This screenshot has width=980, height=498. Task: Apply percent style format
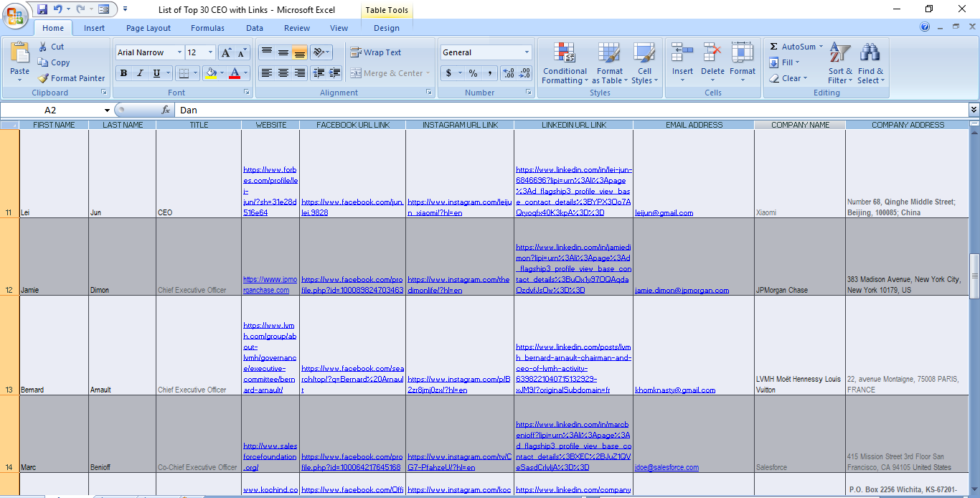click(x=473, y=73)
